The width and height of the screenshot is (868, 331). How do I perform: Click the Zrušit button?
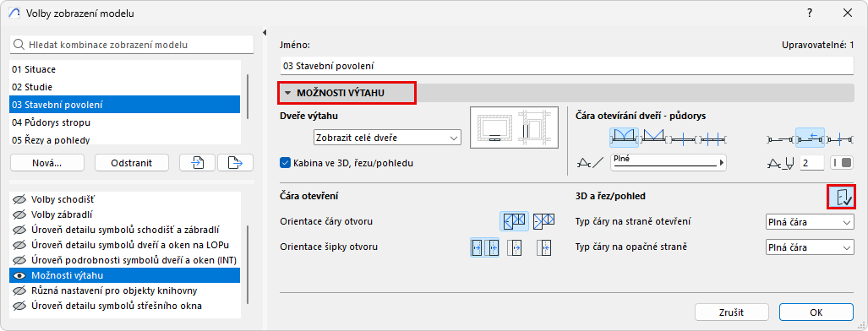[x=732, y=312]
